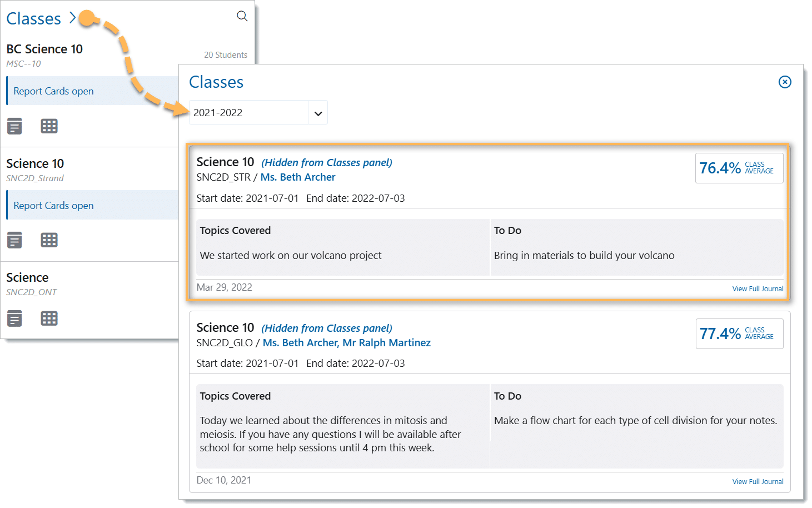Open journal icon under Science SNC2D_ONT
This screenshot has width=812, height=508.
click(x=14, y=318)
